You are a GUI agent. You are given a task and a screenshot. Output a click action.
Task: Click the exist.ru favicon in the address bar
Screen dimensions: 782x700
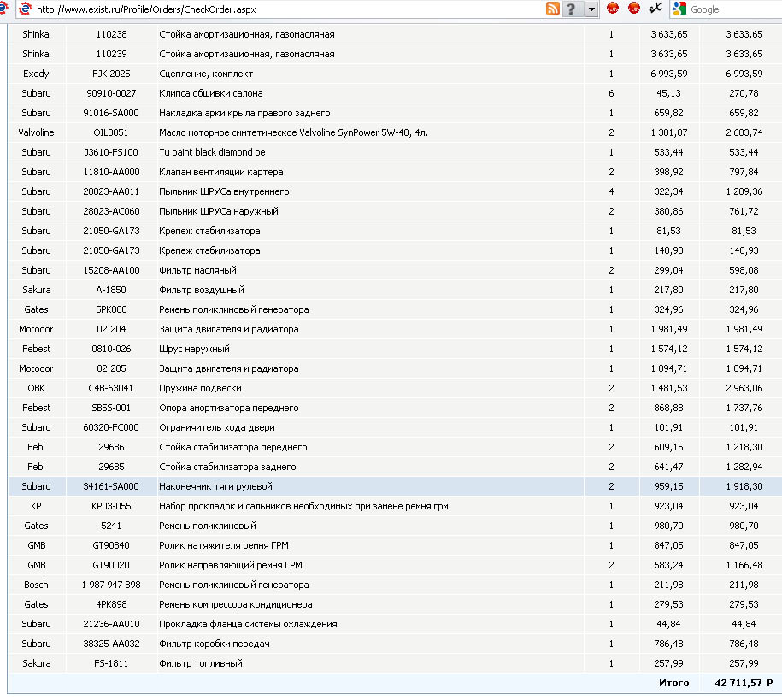(x=26, y=9)
